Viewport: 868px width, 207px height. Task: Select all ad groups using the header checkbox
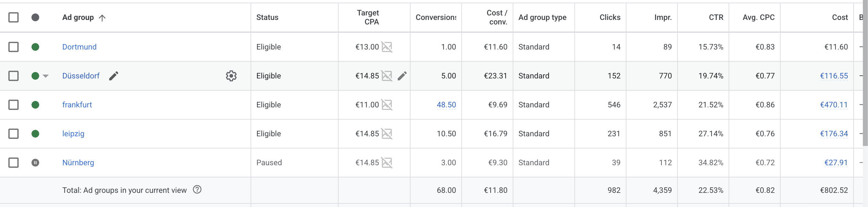pos(13,17)
